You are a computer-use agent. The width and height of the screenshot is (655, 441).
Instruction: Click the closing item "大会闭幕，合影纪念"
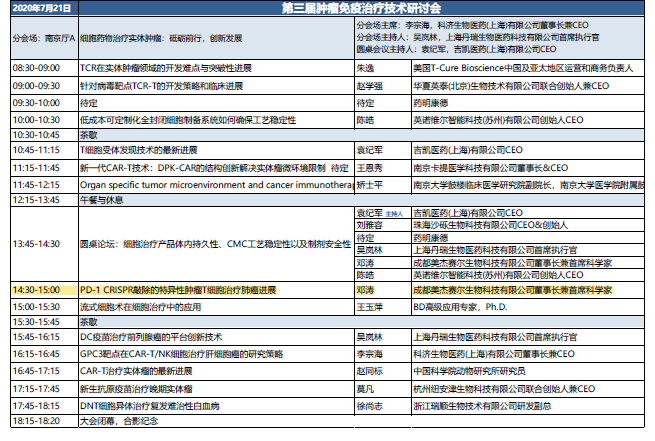point(119,421)
